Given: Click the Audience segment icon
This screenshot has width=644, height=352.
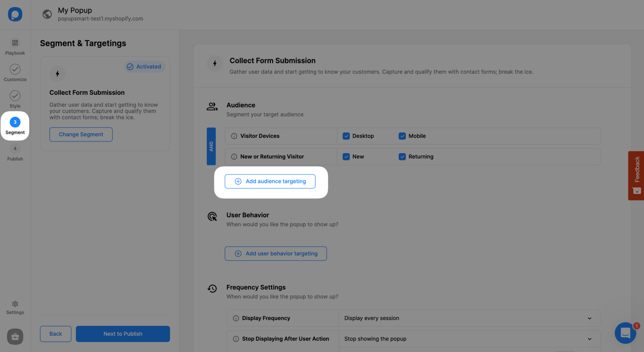Looking at the screenshot, I should pos(212,106).
